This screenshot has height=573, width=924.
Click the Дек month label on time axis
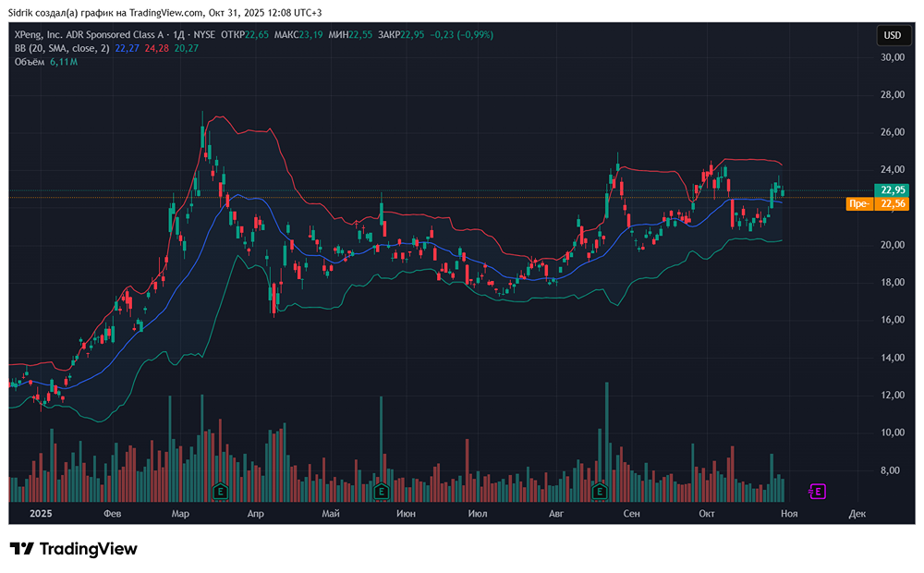857,513
